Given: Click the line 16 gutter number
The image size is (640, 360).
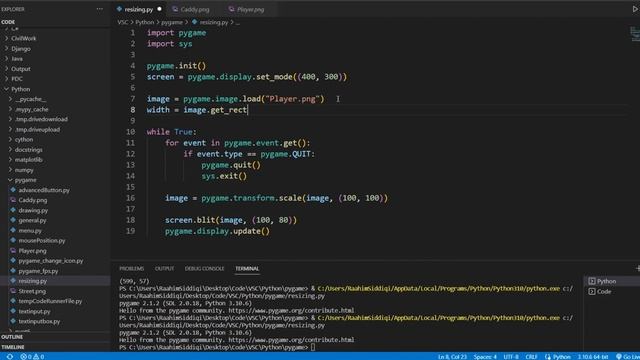Looking at the screenshot, I should point(130,198).
